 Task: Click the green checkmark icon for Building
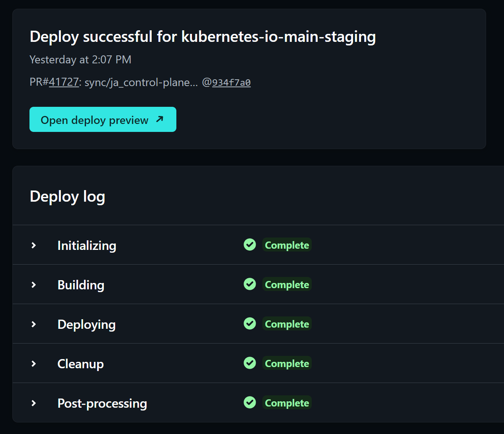tap(250, 284)
